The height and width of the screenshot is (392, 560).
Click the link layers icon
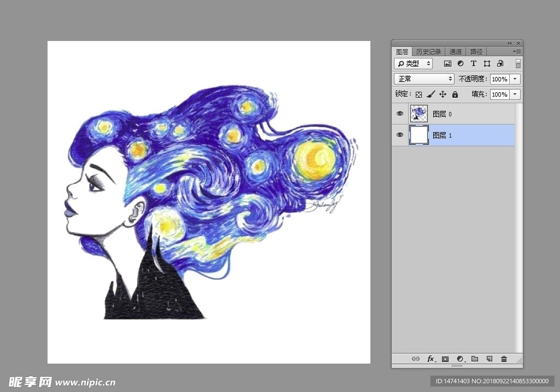(416, 359)
